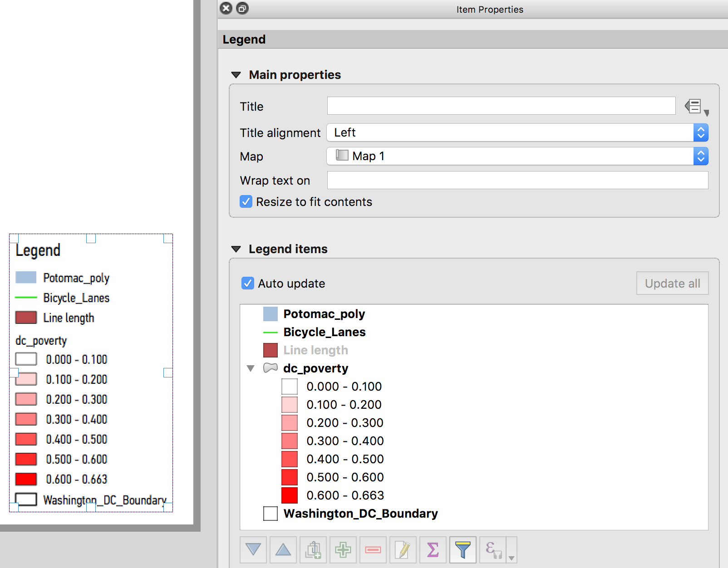
Task: Show feature count sigma icon
Action: pos(433,550)
